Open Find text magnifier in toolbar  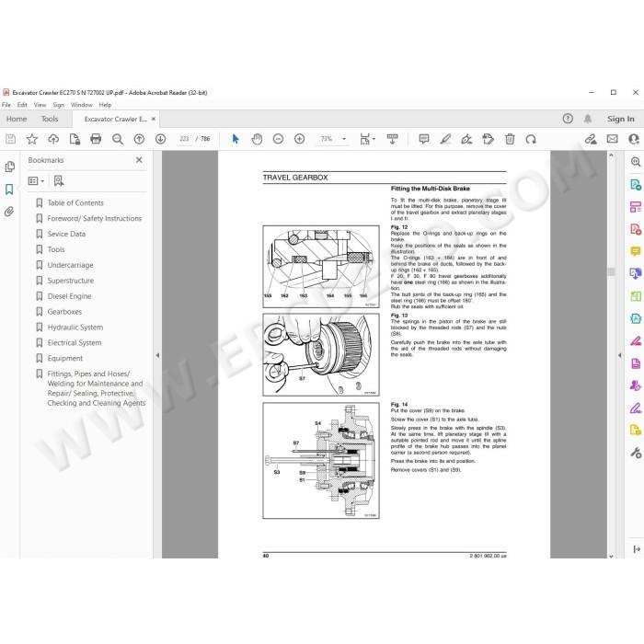(x=118, y=139)
